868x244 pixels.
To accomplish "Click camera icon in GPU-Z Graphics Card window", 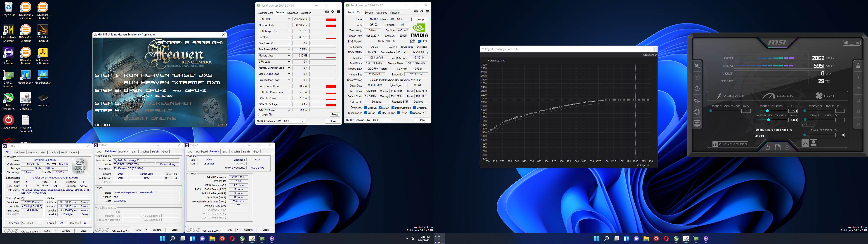I will [415, 12].
